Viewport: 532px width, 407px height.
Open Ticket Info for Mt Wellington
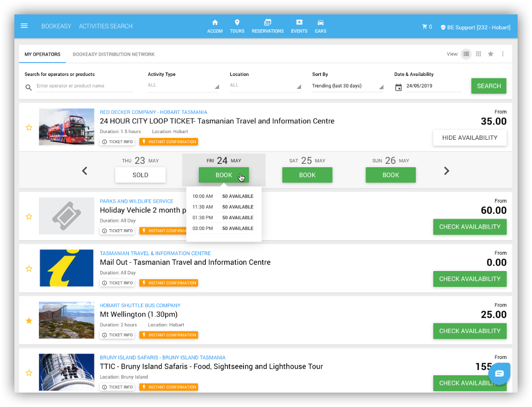click(x=117, y=335)
